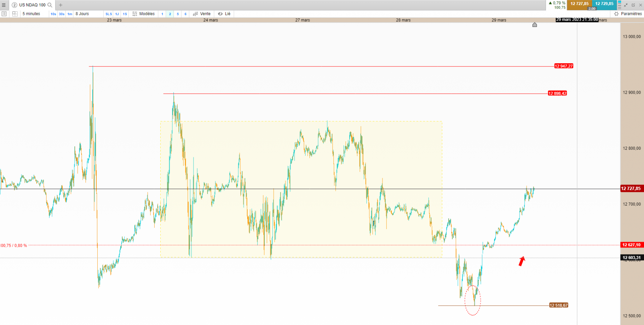
Task: Select the SLS timeframe shortcut
Action: tap(109, 14)
